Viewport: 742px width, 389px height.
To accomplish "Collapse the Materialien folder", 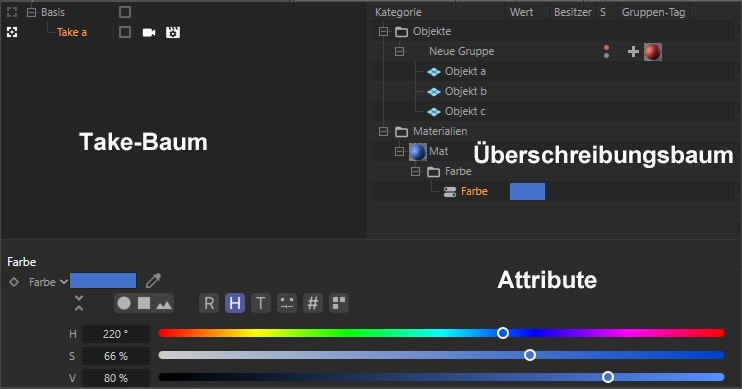I will click(383, 131).
